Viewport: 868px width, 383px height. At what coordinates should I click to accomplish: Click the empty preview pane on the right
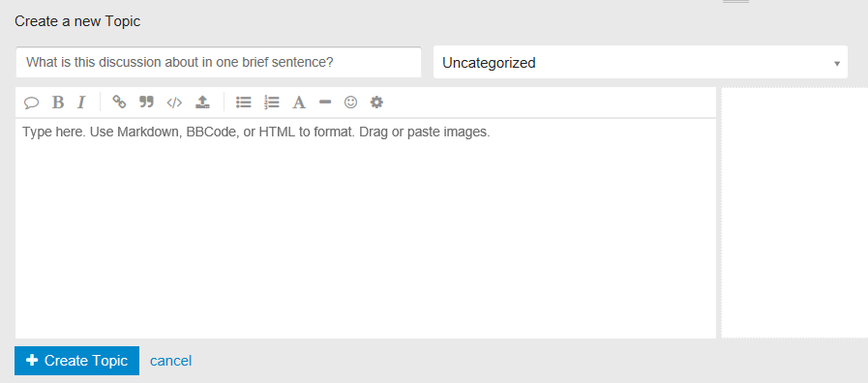click(794, 213)
